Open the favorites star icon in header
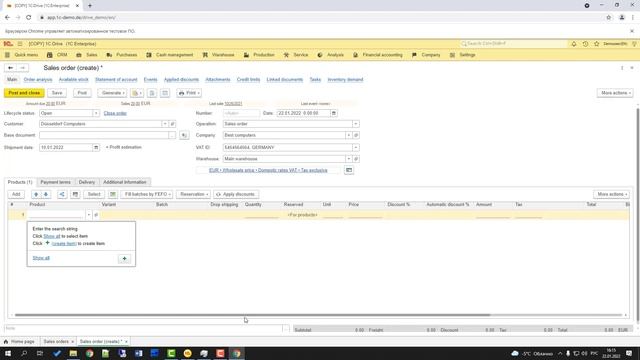This screenshot has width=640, height=360. [x=596, y=44]
